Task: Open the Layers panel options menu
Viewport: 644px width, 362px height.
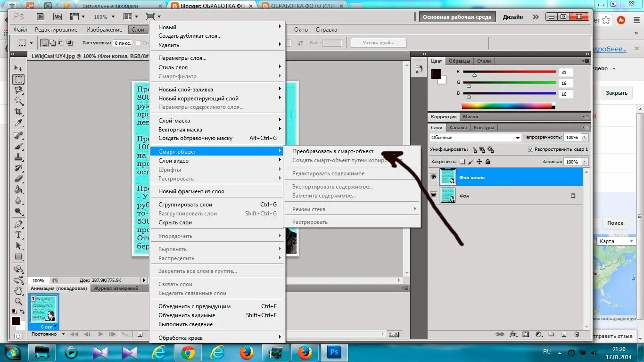Action: click(x=586, y=127)
